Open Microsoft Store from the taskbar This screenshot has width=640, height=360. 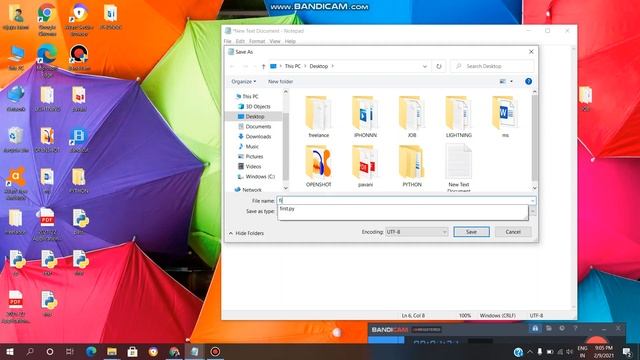tap(132, 351)
